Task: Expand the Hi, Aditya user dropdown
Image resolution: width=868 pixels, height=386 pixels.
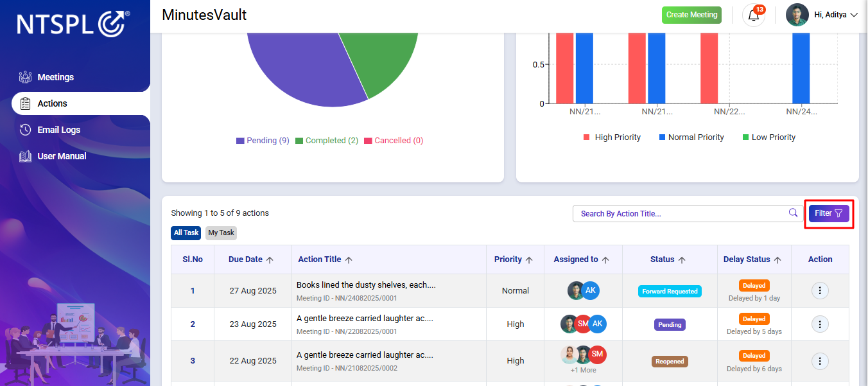Action: tap(836, 15)
